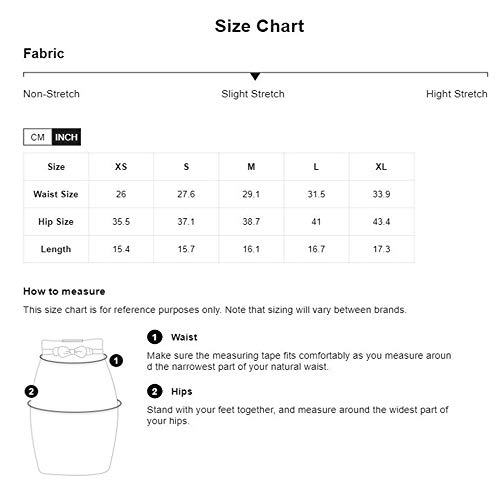Viewport: 500px width, 500px height.
Task: Click the How to measure heading
Action: [64, 291]
